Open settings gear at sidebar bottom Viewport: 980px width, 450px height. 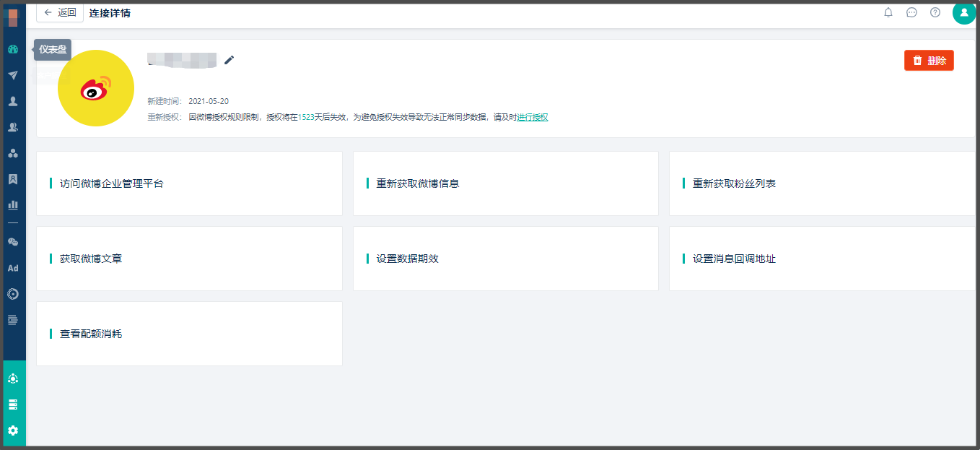(x=13, y=430)
